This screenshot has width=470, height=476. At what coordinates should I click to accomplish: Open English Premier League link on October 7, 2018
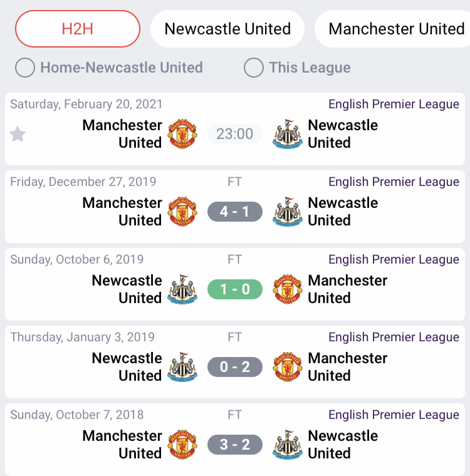pos(394,415)
